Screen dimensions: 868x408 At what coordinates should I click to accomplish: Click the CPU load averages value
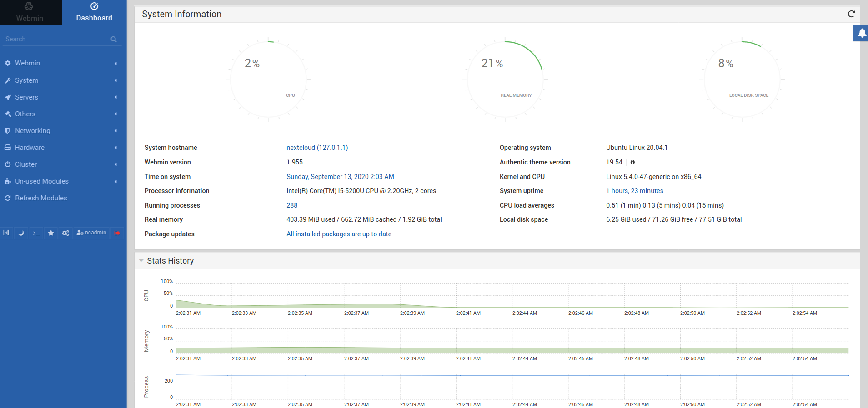[x=665, y=205]
